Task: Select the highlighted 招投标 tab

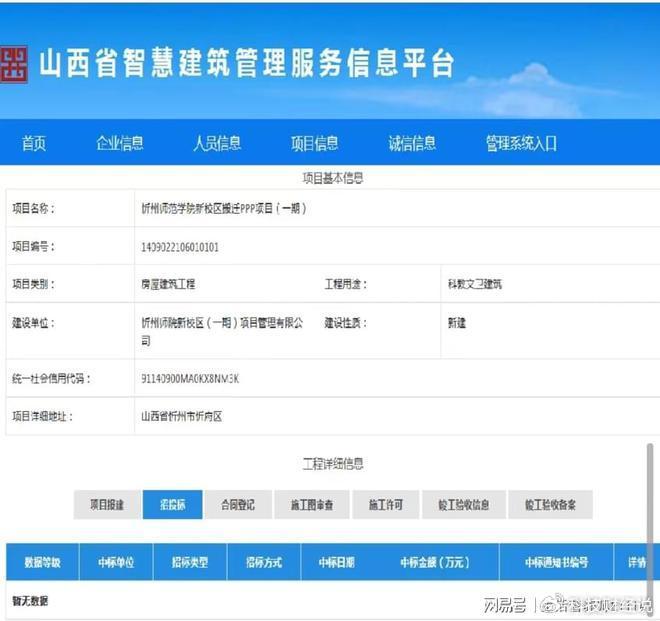Action: pyautogui.click(x=173, y=505)
